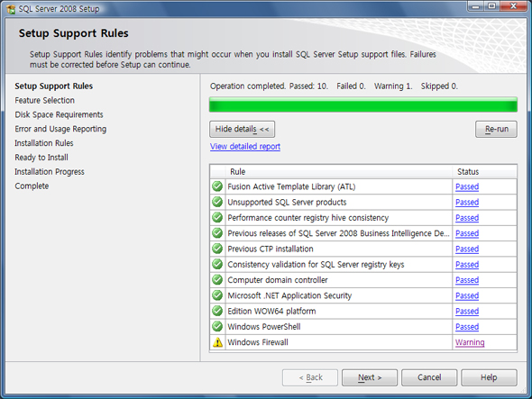The width and height of the screenshot is (532, 399).
Task: Select the Complete step
Action: [32, 186]
